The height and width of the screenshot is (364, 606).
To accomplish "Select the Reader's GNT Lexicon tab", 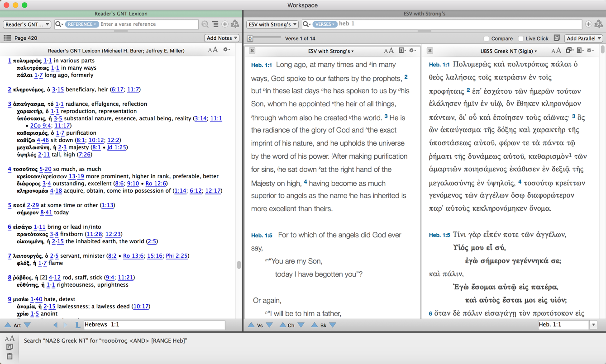I will 121,14.
